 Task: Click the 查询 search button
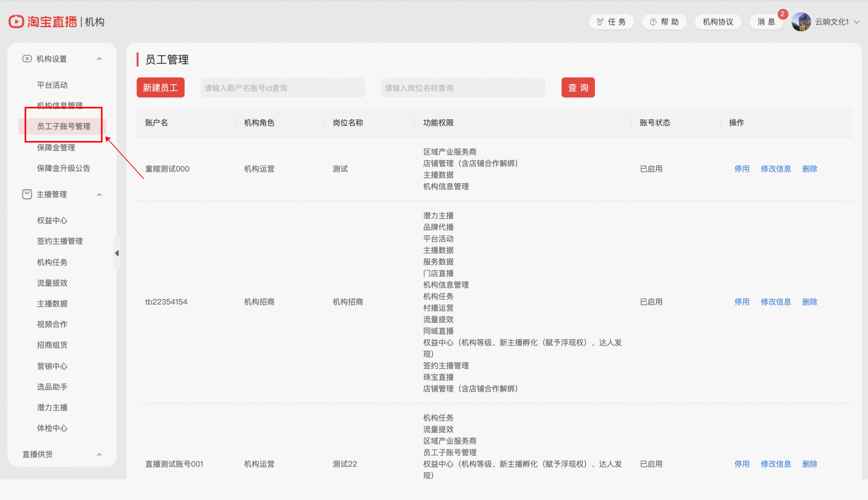[578, 88]
